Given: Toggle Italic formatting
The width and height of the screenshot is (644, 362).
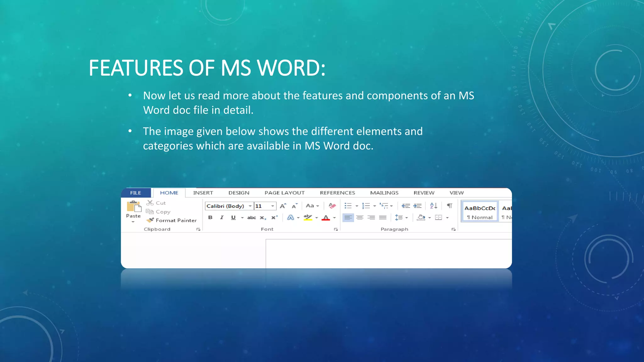Looking at the screenshot, I should pyautogui.click(x=222, y=217).
